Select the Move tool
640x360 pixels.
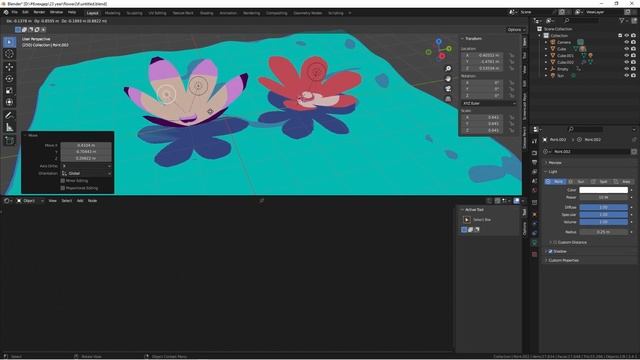click(x=9, y=67)
